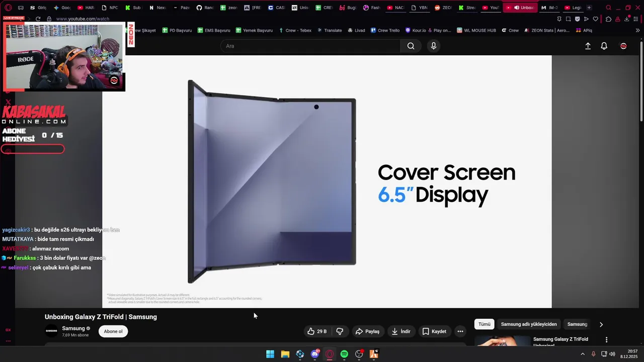Save video using Kaydet button
The width and height of the screenshot is (644, 362).
tap(434, 331)
